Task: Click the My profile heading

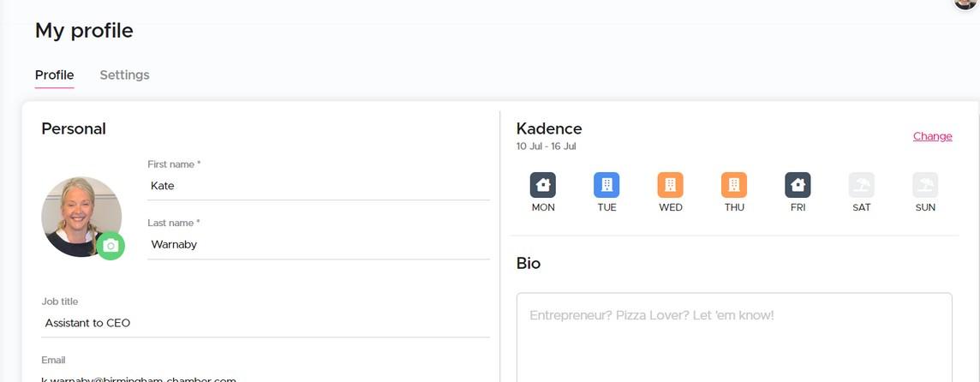Action: pos(84,31)
